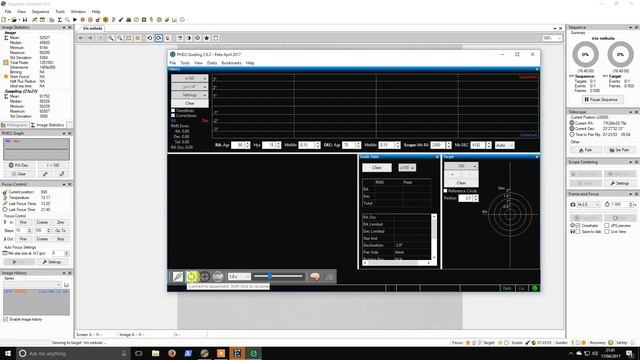The width and height of the screenshot is (640, 360).
Task: Click the run sequence play icon in main toolbar
Action: coord(75,20)
